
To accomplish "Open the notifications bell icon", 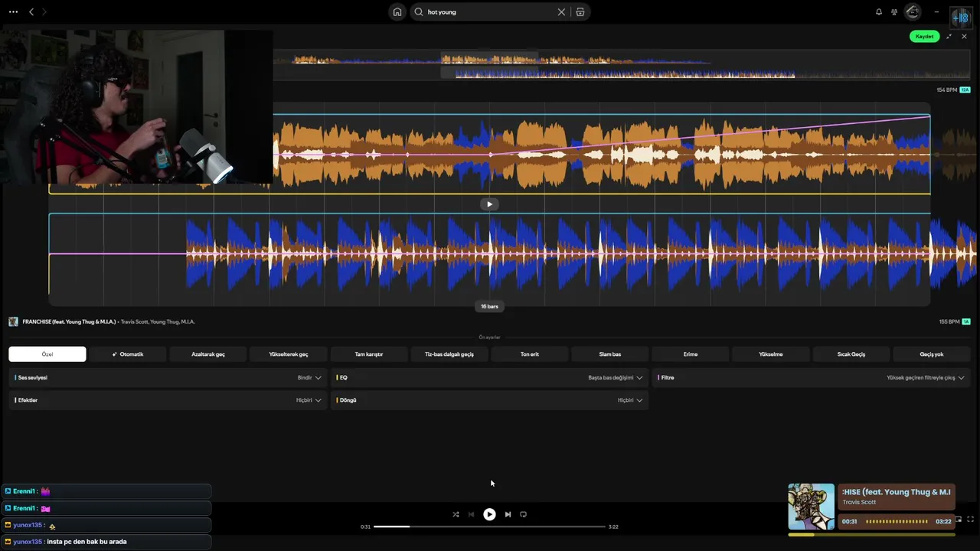I will click(879, 12).
